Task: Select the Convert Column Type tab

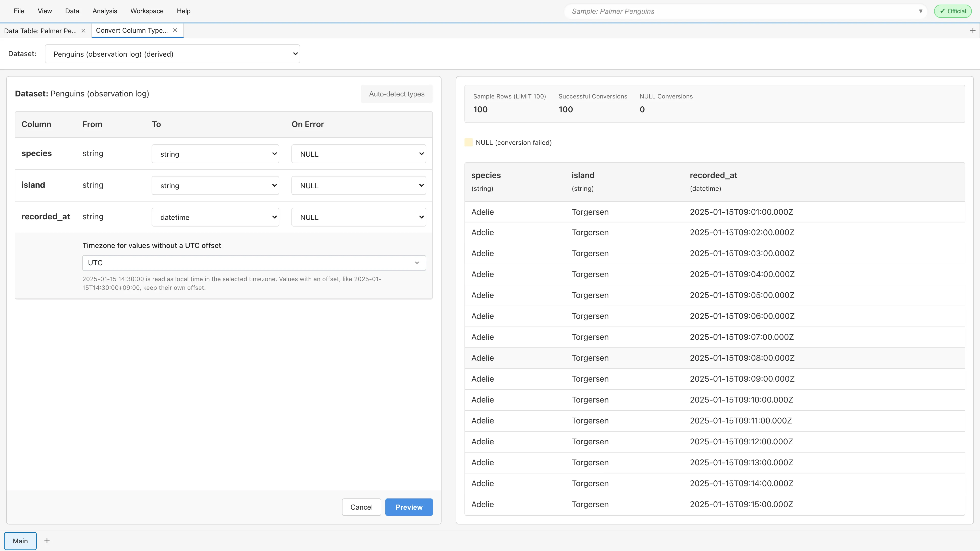Action: click(x=132, y=30)
